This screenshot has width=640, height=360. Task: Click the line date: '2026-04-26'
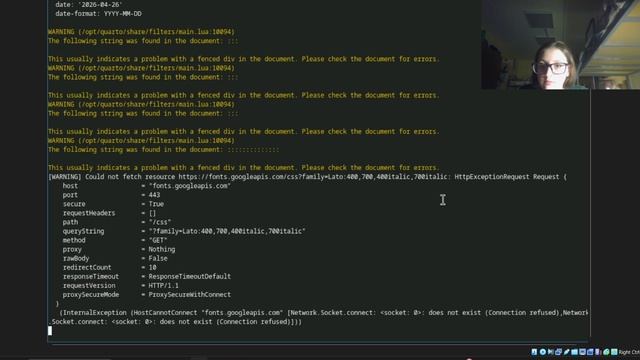[89, 4]
